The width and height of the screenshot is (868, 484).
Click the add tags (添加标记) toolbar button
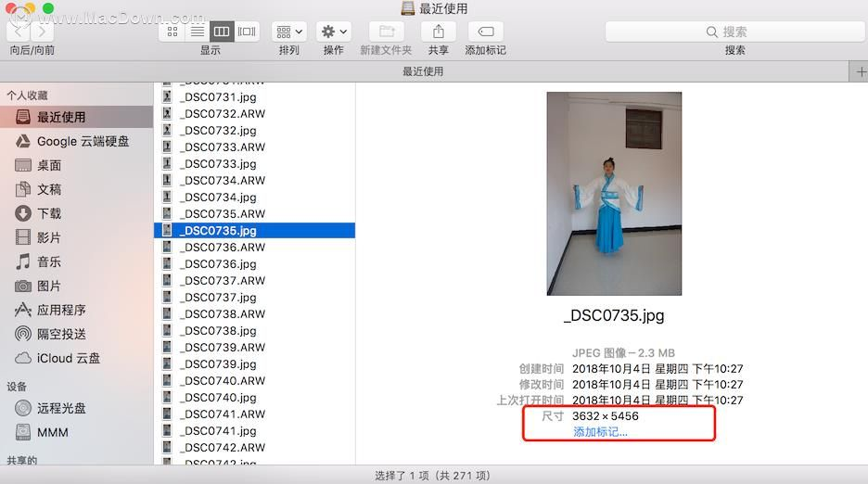(x=486, y=32)
